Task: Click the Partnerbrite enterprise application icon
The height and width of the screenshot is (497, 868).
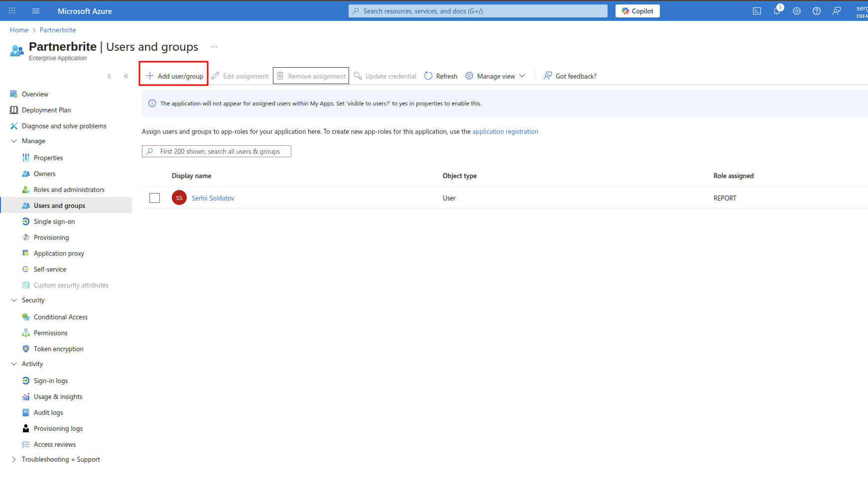Action: tap(17, 51)
